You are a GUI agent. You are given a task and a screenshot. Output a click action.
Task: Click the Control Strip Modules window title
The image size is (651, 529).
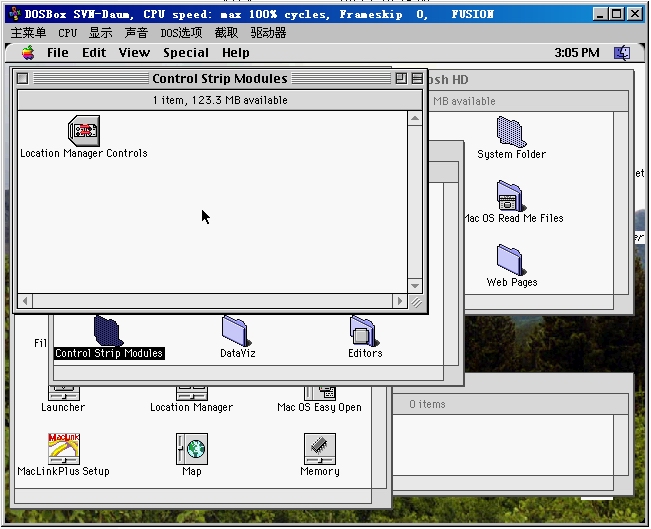[220, 78]
